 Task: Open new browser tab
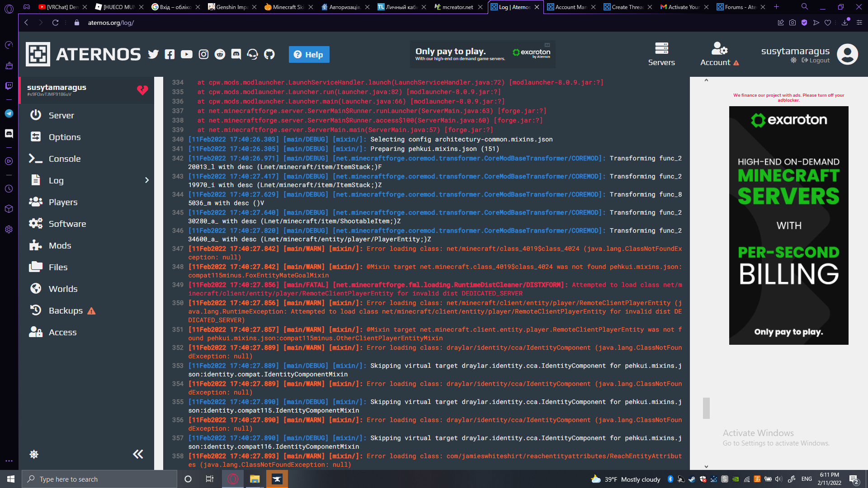[776, 7]
